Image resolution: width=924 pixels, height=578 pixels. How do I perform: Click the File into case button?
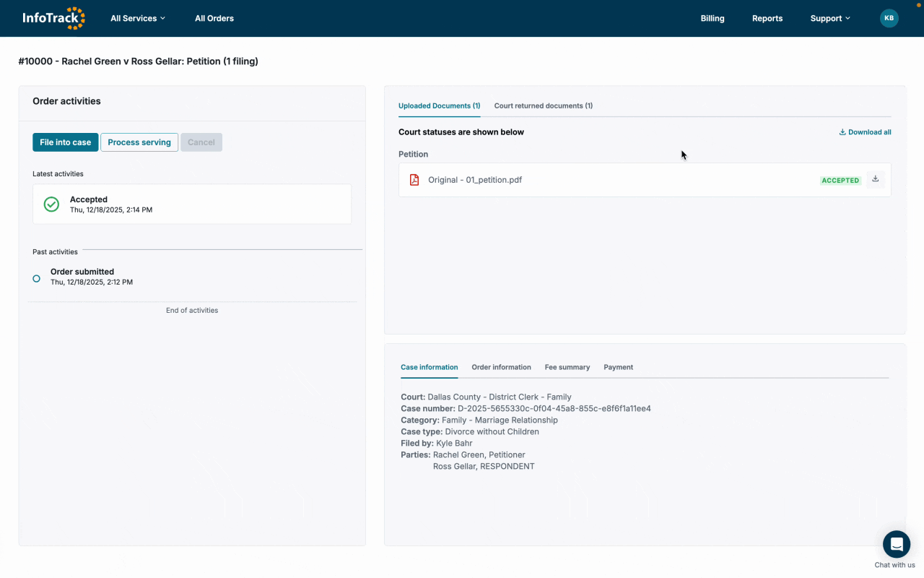[65, 142]
